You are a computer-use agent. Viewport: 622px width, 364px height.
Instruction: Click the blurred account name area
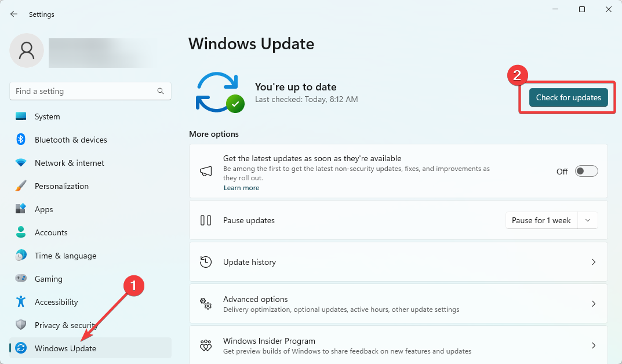[103, 53]
